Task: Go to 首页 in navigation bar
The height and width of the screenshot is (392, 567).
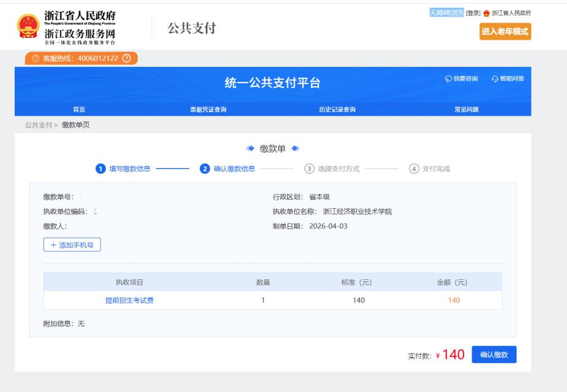Action: click(x=79, y=110)
